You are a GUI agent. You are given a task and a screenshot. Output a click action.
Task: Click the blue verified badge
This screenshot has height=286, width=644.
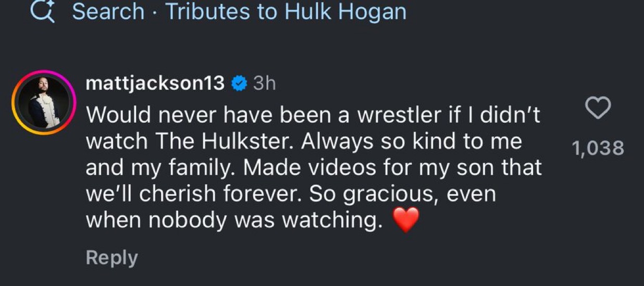click(239, 83)
